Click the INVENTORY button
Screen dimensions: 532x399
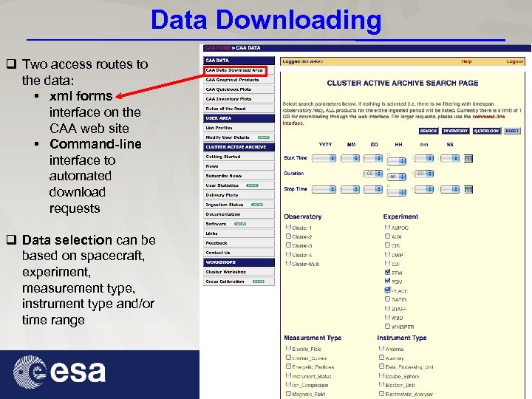(x=455, y=131)
